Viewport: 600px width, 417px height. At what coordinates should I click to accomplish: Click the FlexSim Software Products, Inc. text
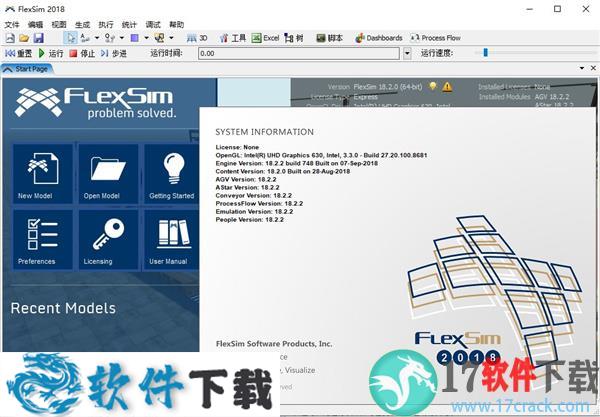pos(274,344)
